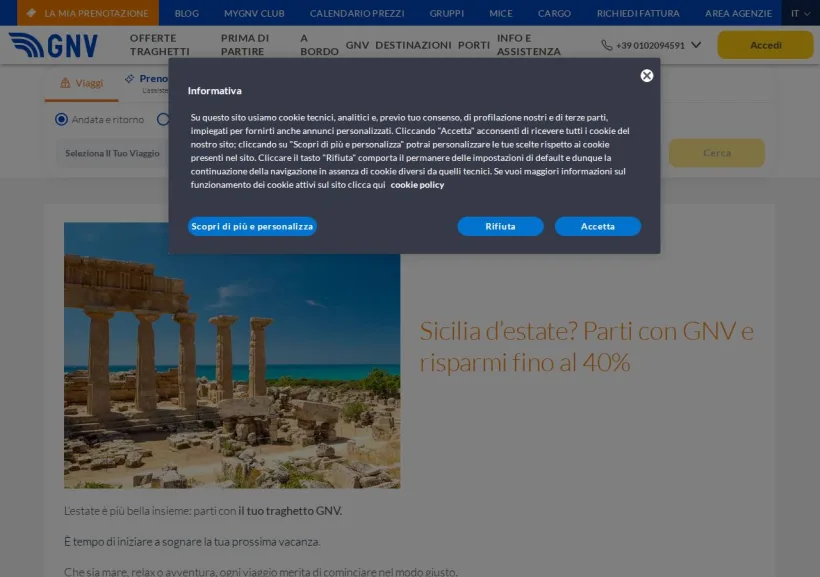Open Area Agenzie

(738, 14)
